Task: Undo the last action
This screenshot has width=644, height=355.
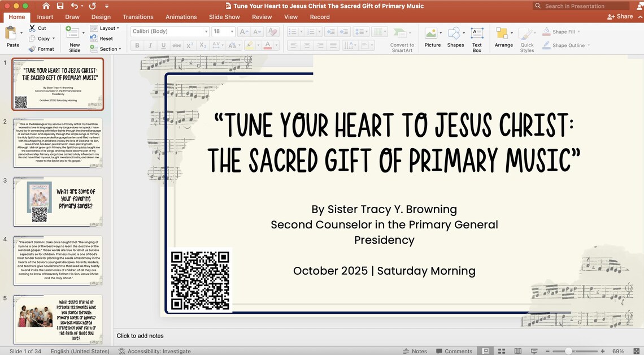Action: (75, 6)
